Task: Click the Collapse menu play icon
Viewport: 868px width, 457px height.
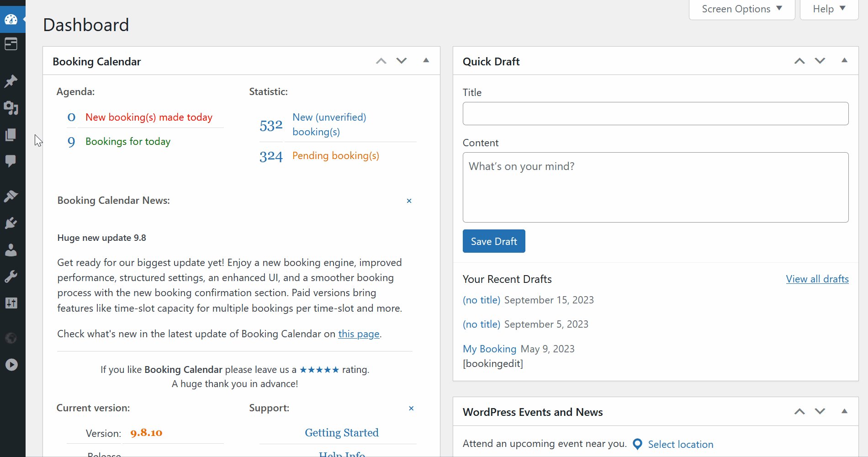Action: coord(11,365)
